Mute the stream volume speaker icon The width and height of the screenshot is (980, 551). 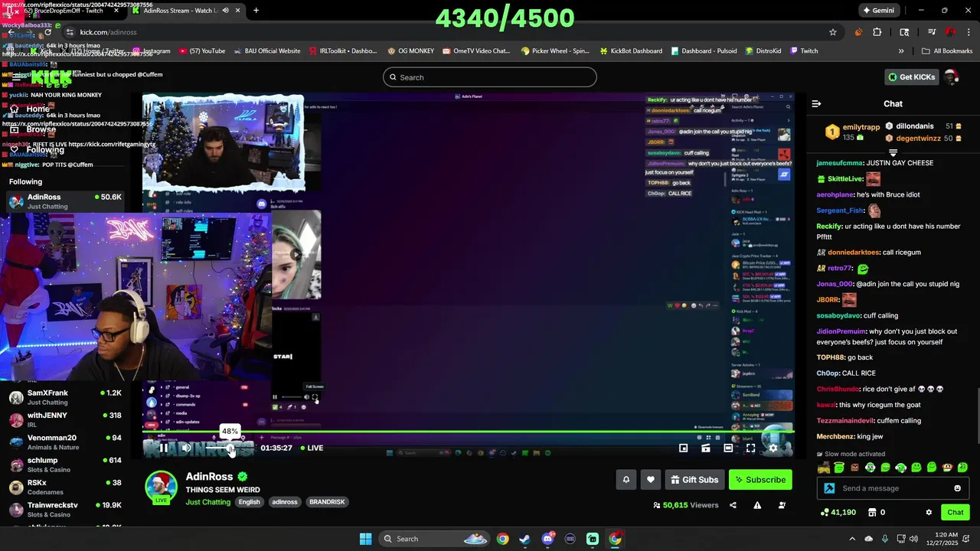tap(186, 448)
